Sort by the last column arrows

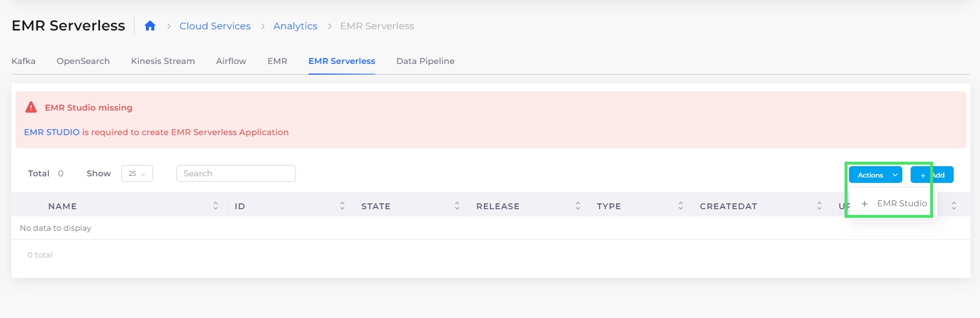(x=954, y=206)
